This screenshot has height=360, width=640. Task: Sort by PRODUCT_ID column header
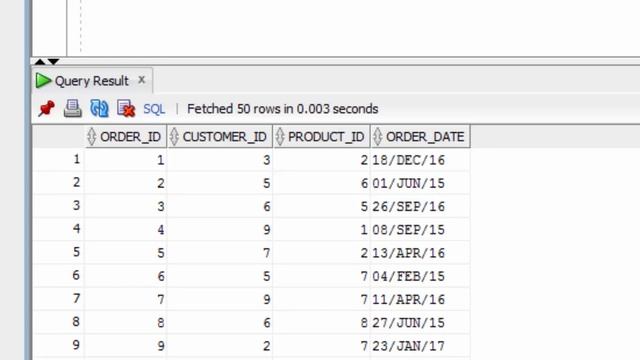pos(322,137)
